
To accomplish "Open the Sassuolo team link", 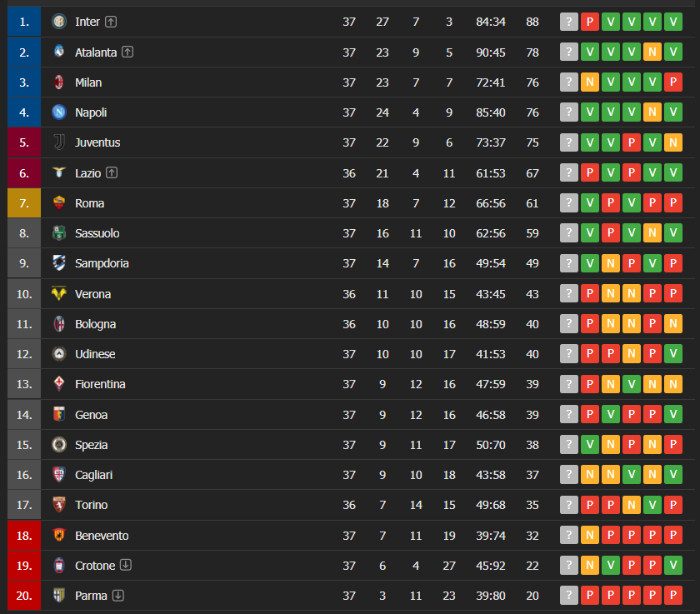I will pyautogui.click(x=97, y=233).
